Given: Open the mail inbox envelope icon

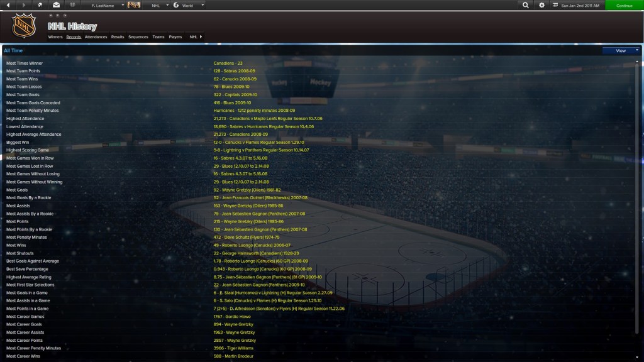Looking at the screenshot, I should coord(57,5).
